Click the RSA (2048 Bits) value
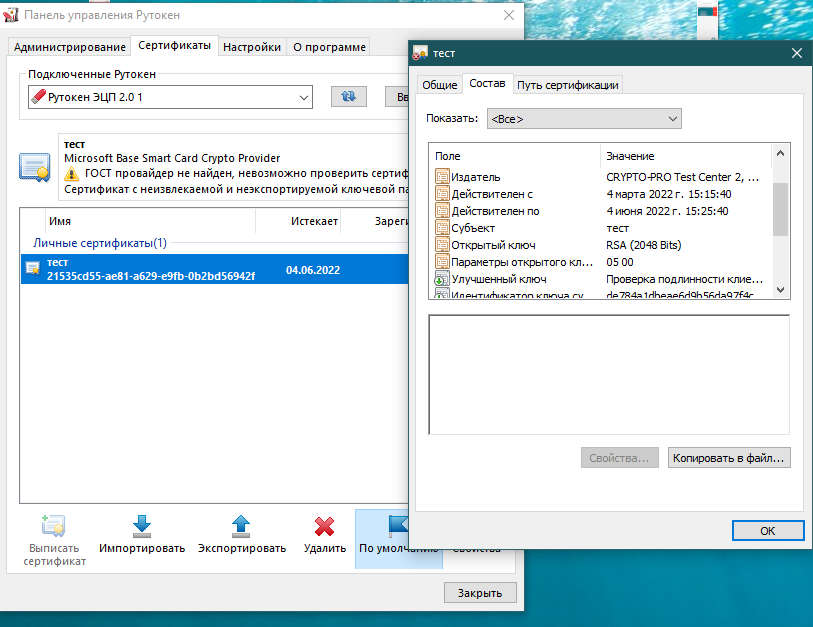Image resolution: width=813 pixels, height=627 pixels. click(x=643, y=245)
